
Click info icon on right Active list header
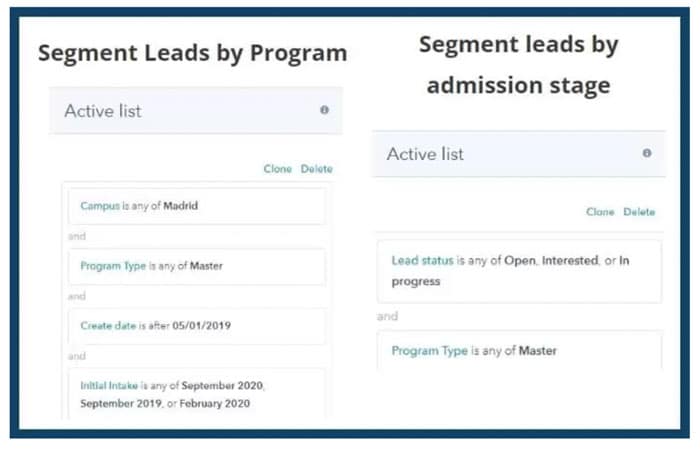[x=647, y=153]
